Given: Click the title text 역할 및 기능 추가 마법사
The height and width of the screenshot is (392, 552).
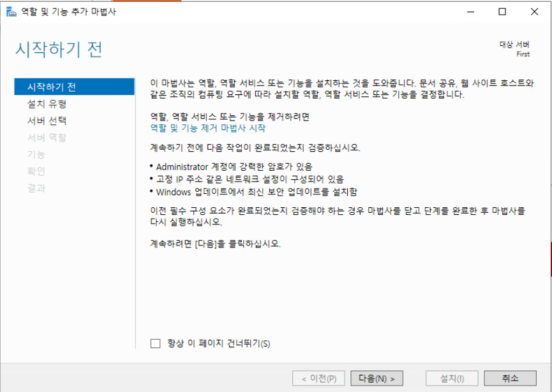Looking at the screenshot, I should [x=68, y=11].
